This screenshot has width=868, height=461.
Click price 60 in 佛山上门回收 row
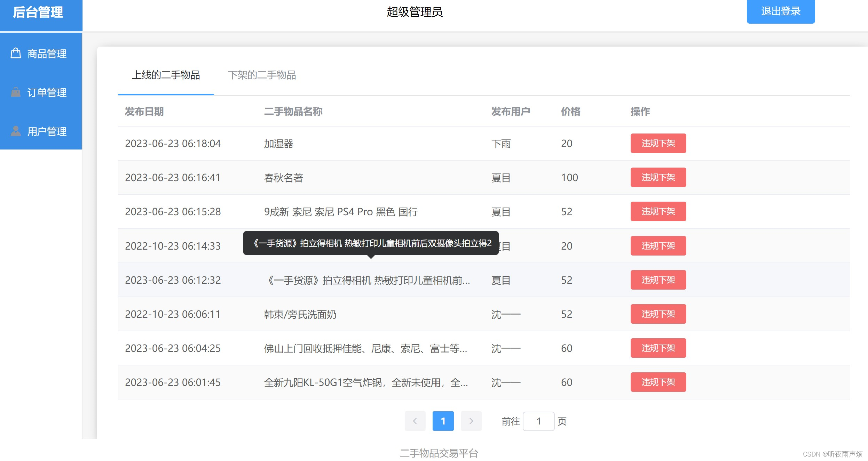(x=567, y=348)
